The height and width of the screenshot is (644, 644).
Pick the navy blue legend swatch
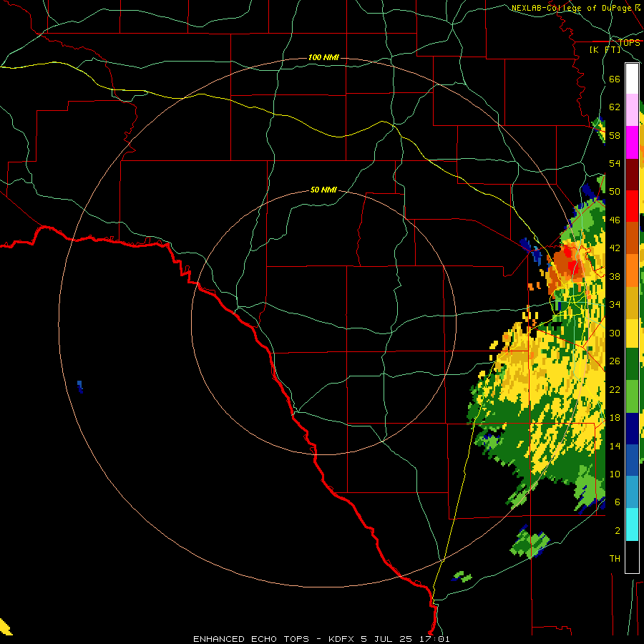click(632, 429)
